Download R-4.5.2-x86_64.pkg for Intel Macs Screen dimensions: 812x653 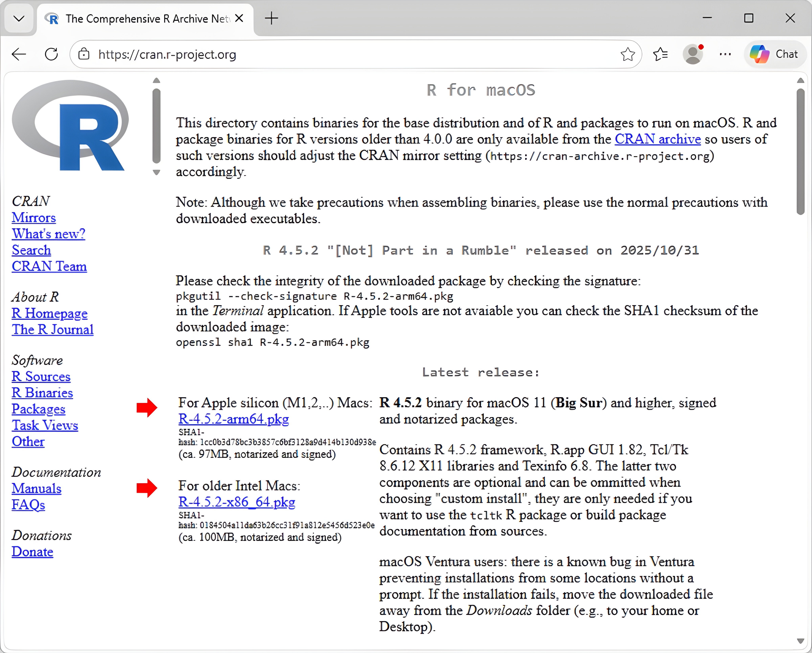[x=237, y=502]
